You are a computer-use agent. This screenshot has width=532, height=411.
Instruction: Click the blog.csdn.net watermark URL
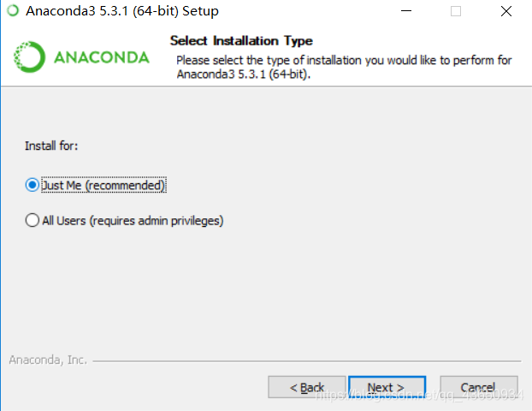[x=420, y=395]
